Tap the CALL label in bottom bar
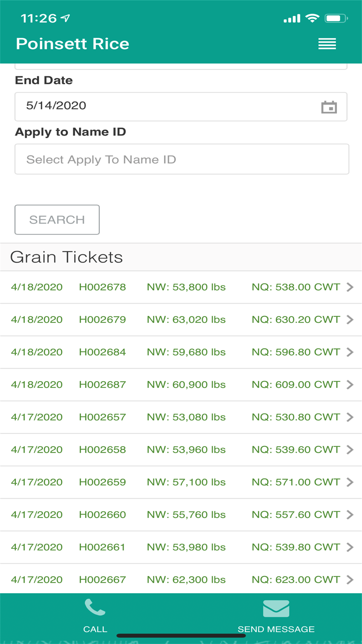Screen dimensions: 362x644 95,629
